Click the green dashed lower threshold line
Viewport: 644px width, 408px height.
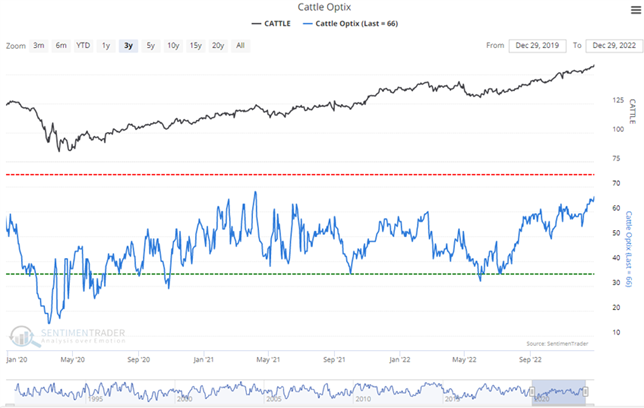pos(300,274)
